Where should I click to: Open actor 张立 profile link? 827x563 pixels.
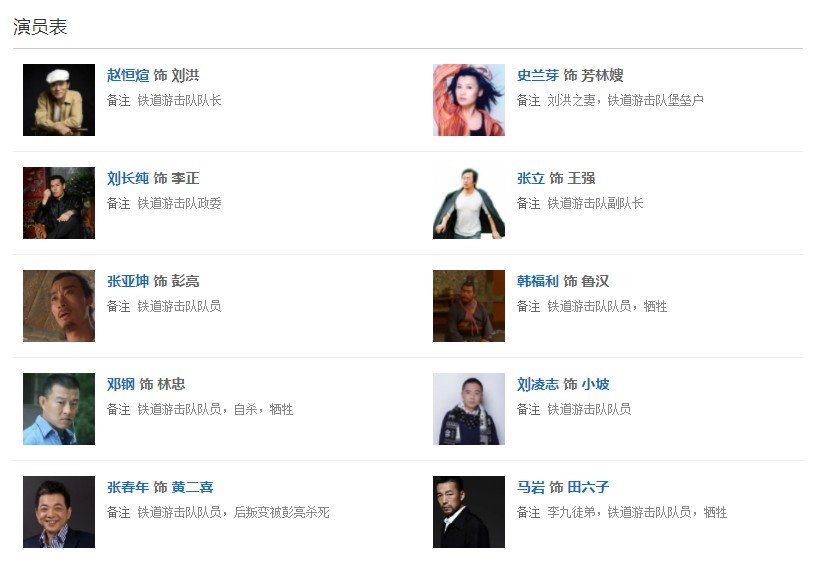click(x=530, y=178)
